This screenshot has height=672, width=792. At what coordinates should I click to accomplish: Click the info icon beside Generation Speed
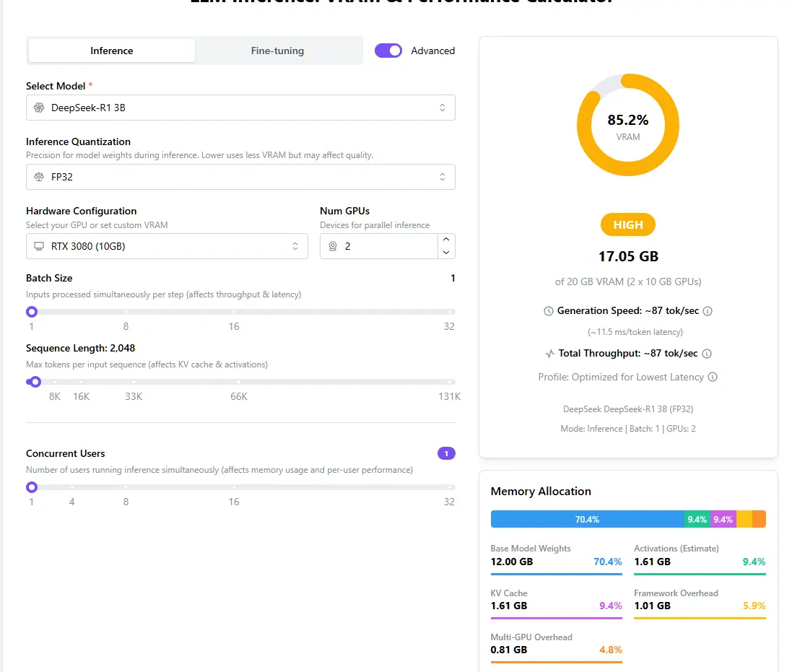(708, 311)
